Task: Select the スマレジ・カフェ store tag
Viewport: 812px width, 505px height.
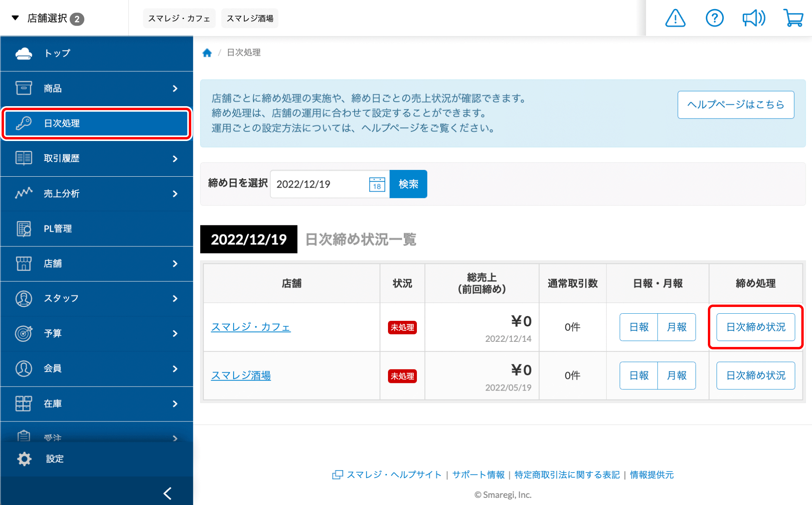Action: (x=179, y=18)
